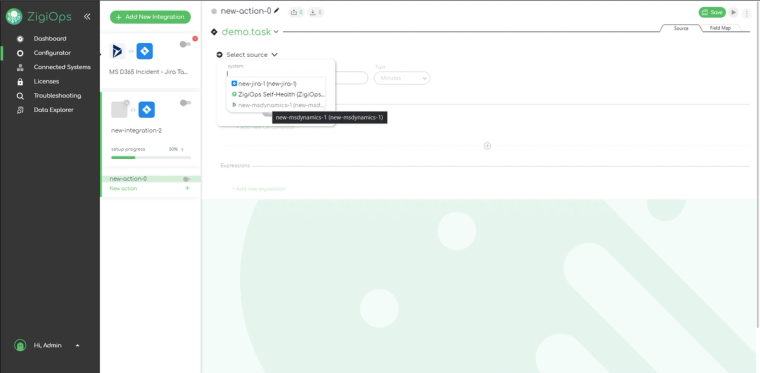
Task: Switch to the Source tab
Action: coord(681,28)
